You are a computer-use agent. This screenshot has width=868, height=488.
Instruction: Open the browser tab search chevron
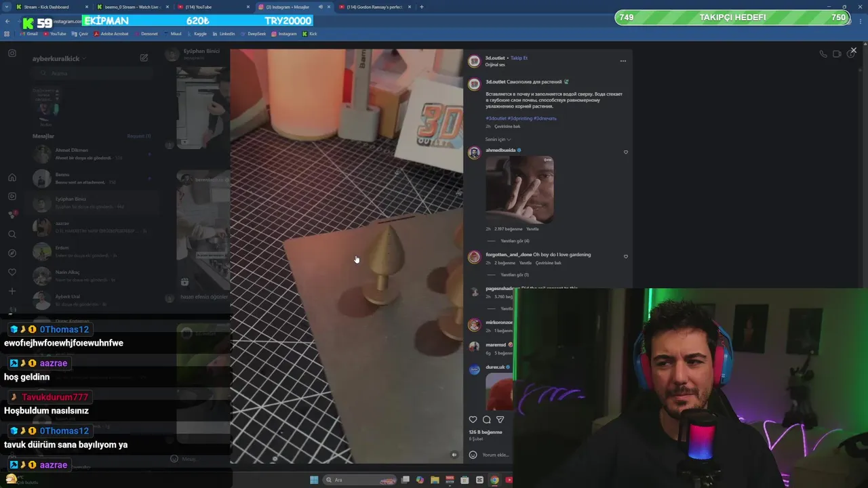(x=6, y=7)
